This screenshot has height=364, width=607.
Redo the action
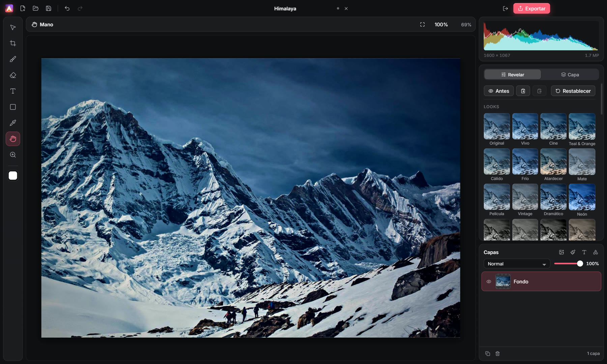[x=80, y=8]
